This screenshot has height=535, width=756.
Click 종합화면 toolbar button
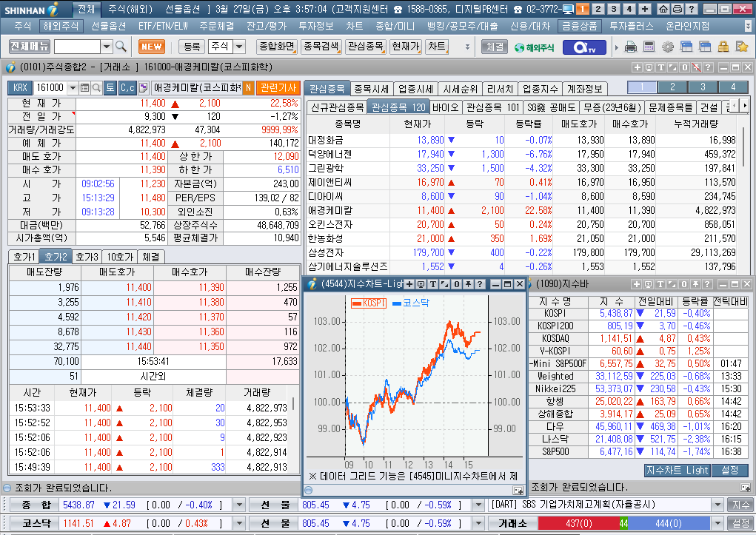(277, 47)
